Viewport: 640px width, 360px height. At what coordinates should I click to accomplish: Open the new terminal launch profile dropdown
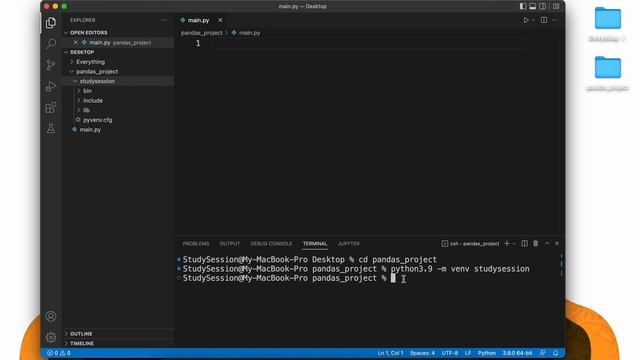point(514,244)
